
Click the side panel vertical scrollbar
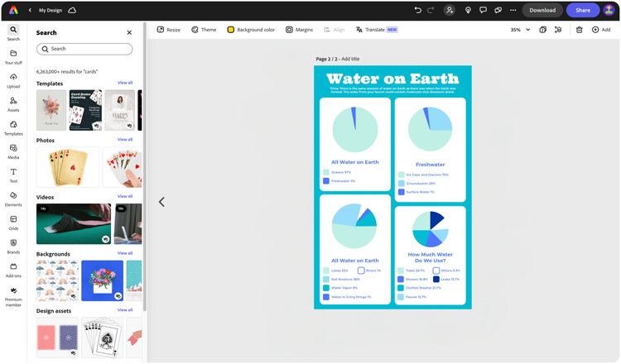click(x=145, y=166)
